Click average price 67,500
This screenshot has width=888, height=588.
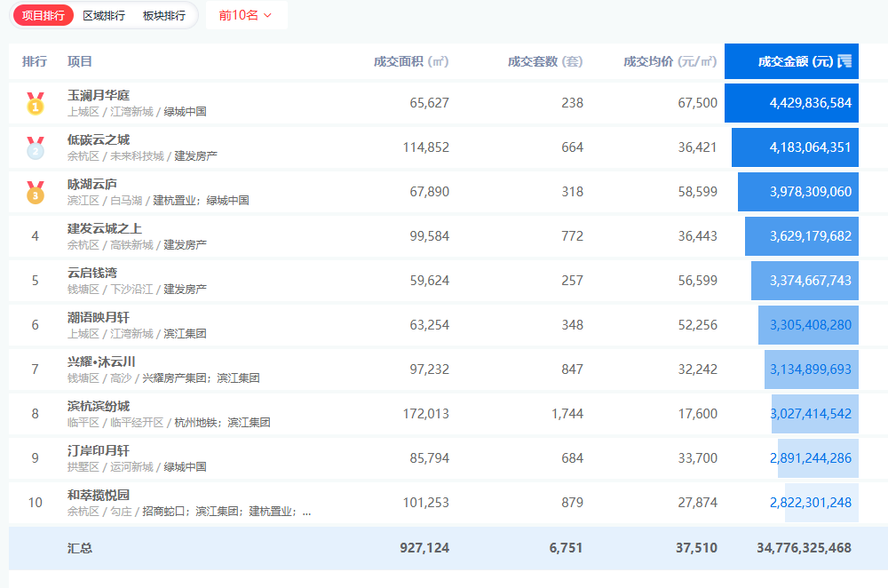698,103
